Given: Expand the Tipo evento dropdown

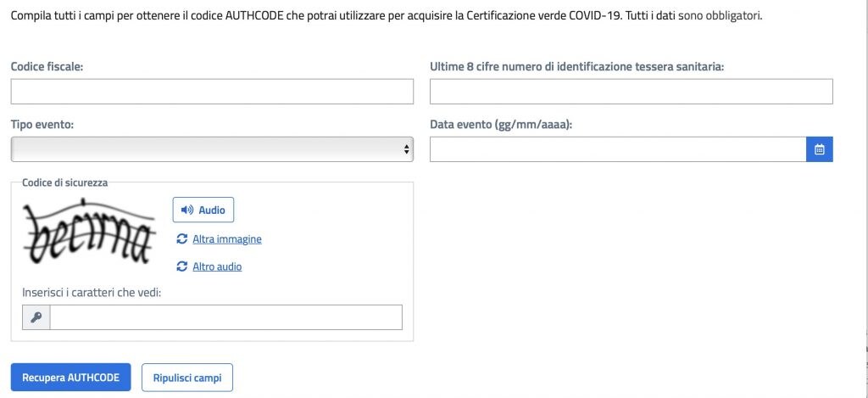Looking at the screenshot, I should click(212, 149).
